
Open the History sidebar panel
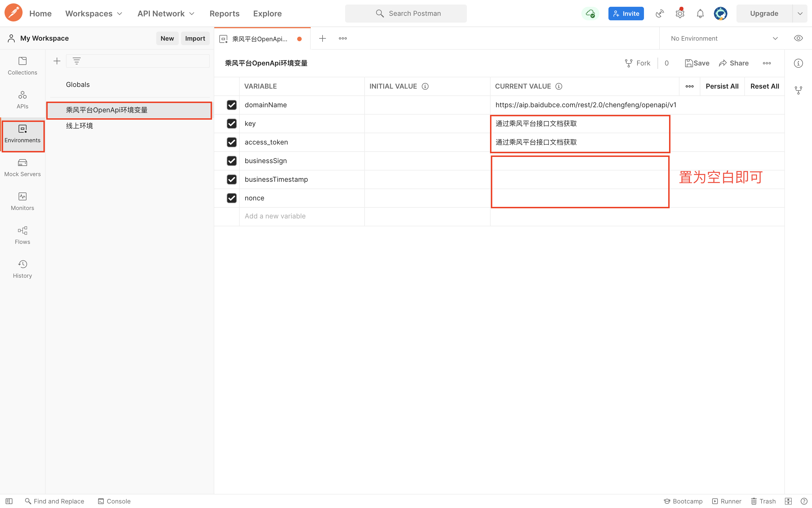[23, 269]
